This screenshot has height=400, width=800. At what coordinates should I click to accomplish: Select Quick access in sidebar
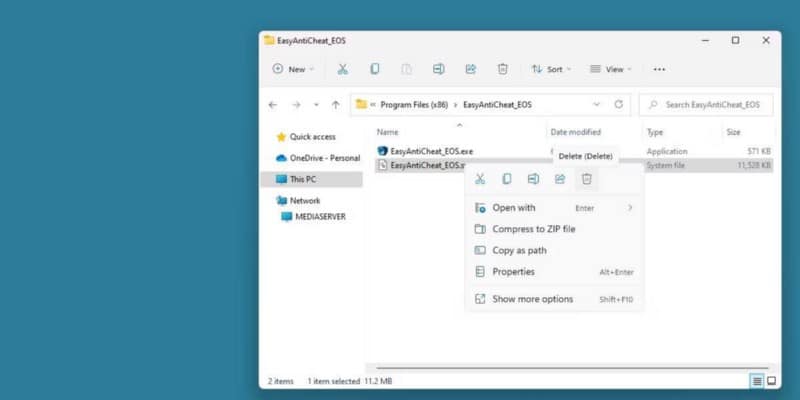[312, 137]
